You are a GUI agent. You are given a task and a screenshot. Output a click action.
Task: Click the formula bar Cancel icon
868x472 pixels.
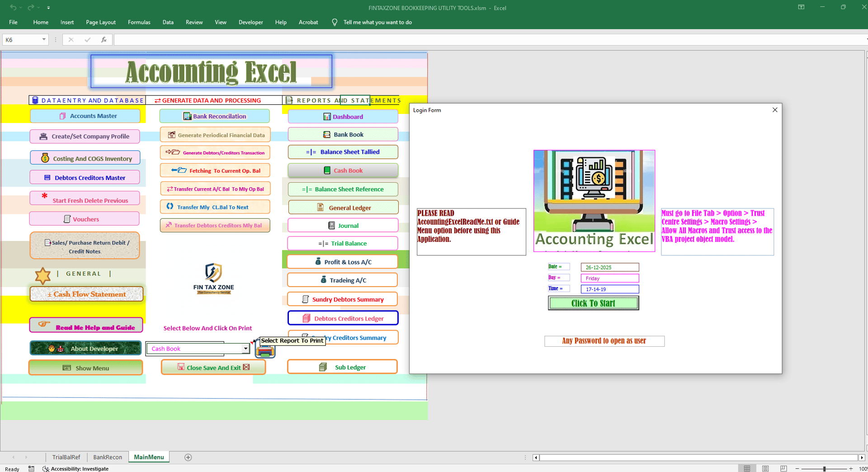click(x=71, y=40)
